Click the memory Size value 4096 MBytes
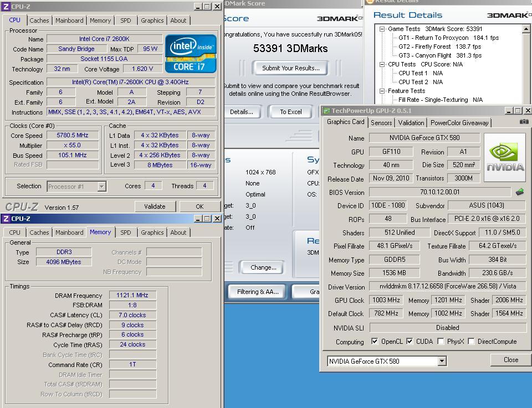Viewport: 532px width, 408px height. click(x=64, y=262)
